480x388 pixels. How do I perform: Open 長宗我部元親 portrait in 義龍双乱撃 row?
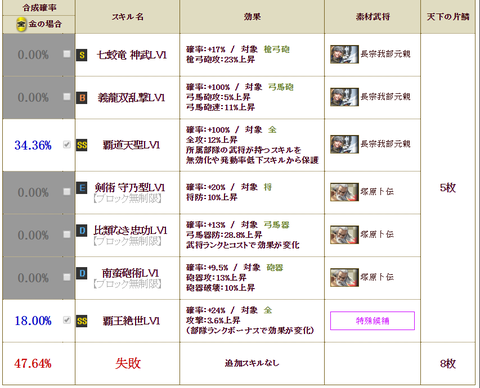(x=344, y=97)
